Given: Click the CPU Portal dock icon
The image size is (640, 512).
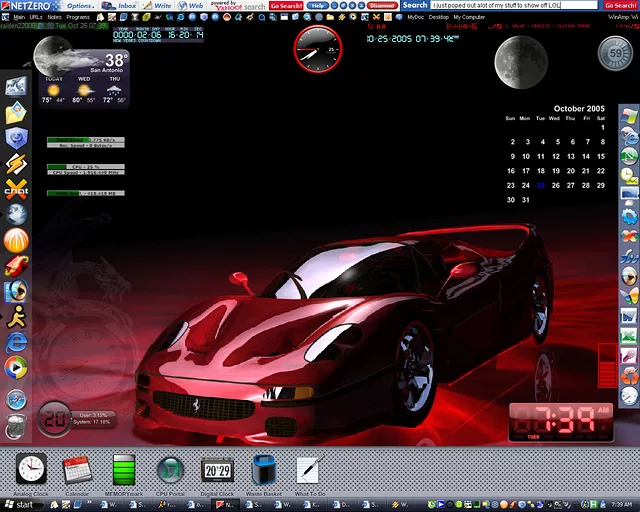Looking at the screenshot, I should [171, 468].
